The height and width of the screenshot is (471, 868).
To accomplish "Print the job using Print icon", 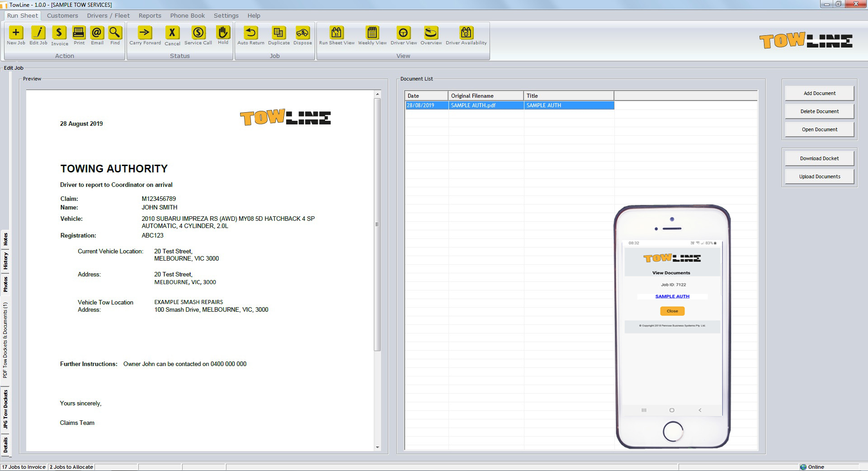I will tap(79, 33).
